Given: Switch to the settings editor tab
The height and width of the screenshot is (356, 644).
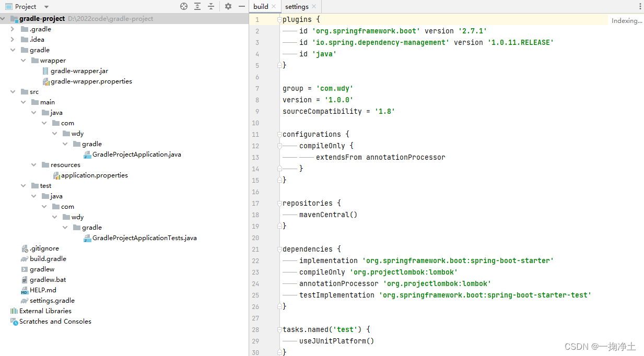Looking at the screenshot, I should (297, 6).
